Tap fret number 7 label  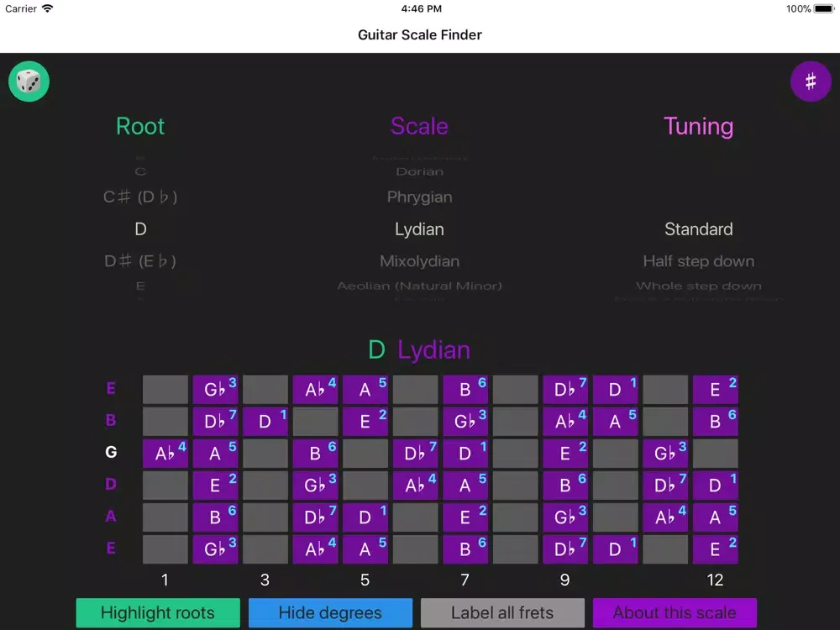coord(465,580)
